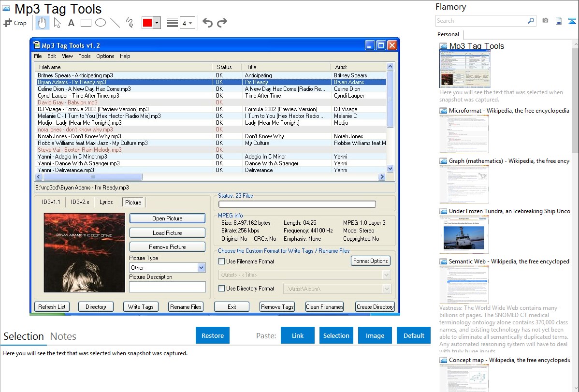Click the Remove Picture button
Screen dimensions: 579x392
167,247
